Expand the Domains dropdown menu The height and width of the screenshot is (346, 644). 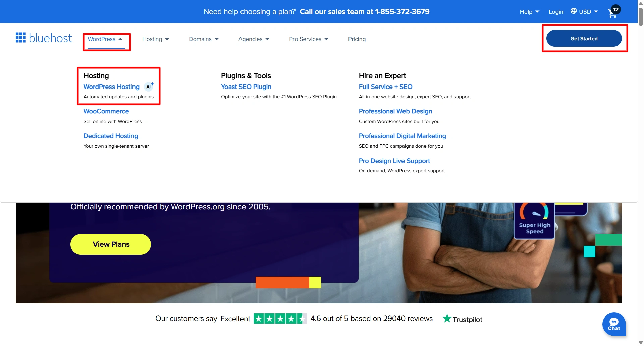(x=204, y=39)
